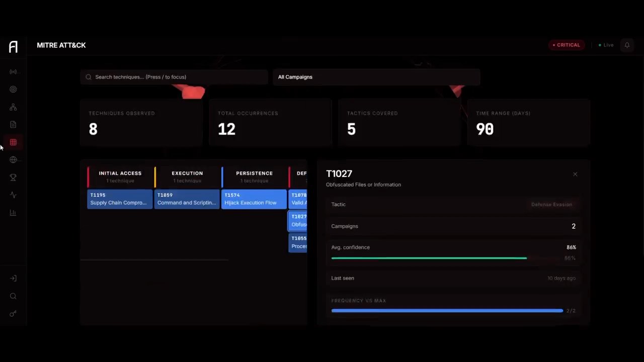Open the activity pulse sidebar icon
644x362 pixels.
(13, 195)
